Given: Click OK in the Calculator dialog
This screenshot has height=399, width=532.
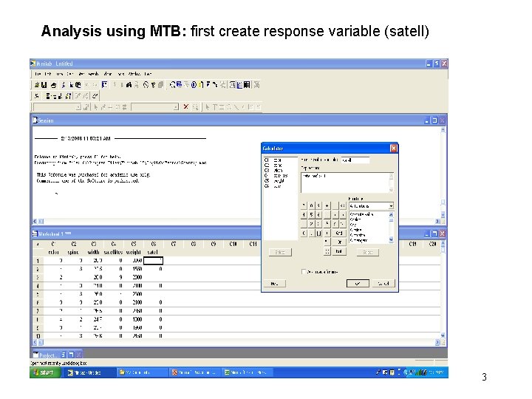Looking at the screenshot, I should pyautogui.click(x=358, y=283).
